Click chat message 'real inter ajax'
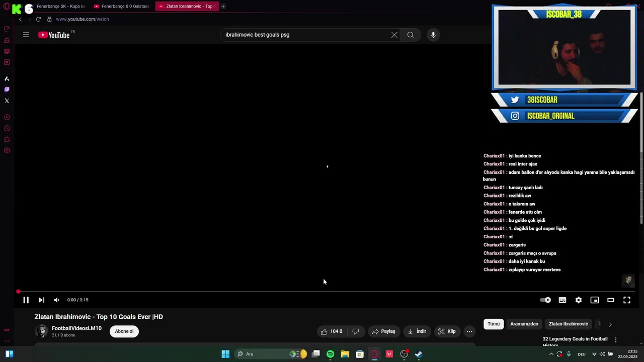The width and height of the screenshot is (644, 362). click(523, 164)
